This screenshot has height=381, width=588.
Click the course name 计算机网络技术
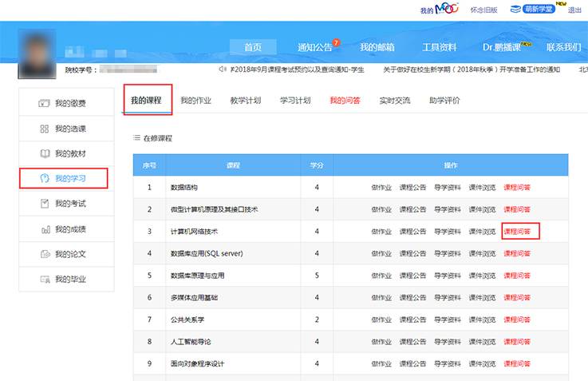point(194,231)
